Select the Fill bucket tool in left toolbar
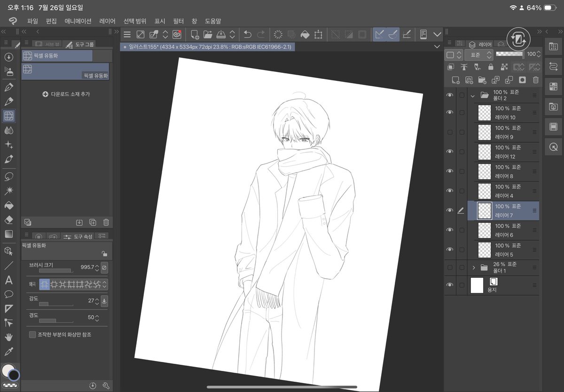564x392 pixels. click(x=8, y=205)
